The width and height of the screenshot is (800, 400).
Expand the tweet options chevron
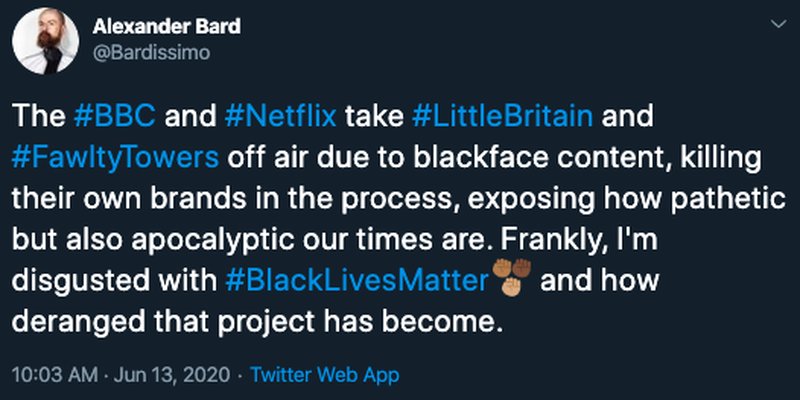click(778, 24)
